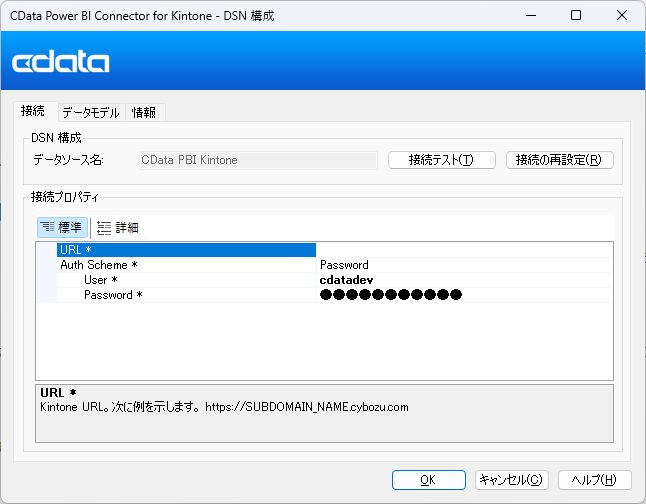
Task: Maximize the DSN 構成 window
Action: pyautogui.click(x=576, y=16)
